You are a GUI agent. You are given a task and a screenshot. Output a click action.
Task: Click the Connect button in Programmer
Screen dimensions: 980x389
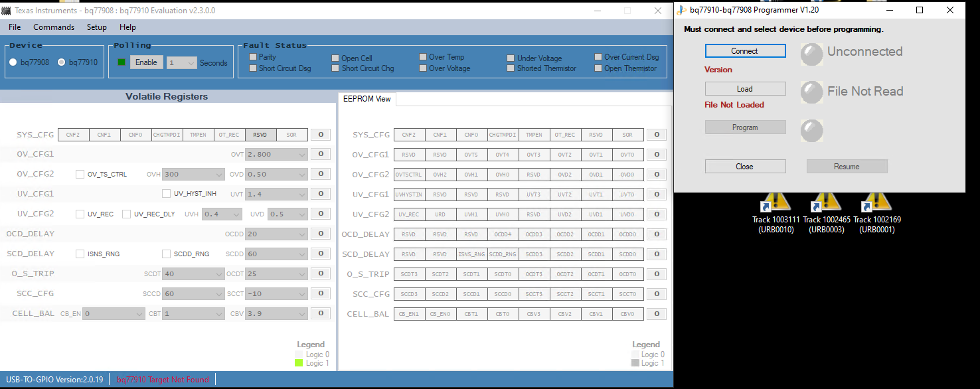(x=745, y=51)
